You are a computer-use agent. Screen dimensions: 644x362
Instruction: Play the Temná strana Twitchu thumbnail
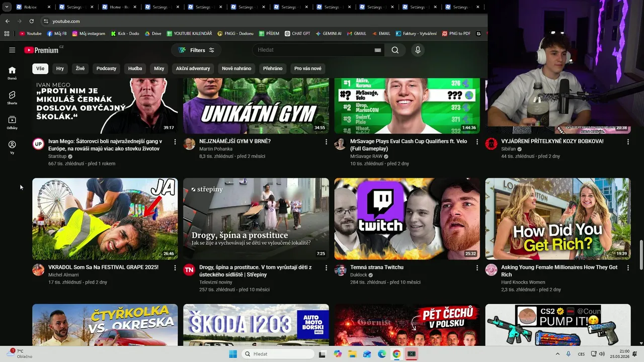(407, 219)
